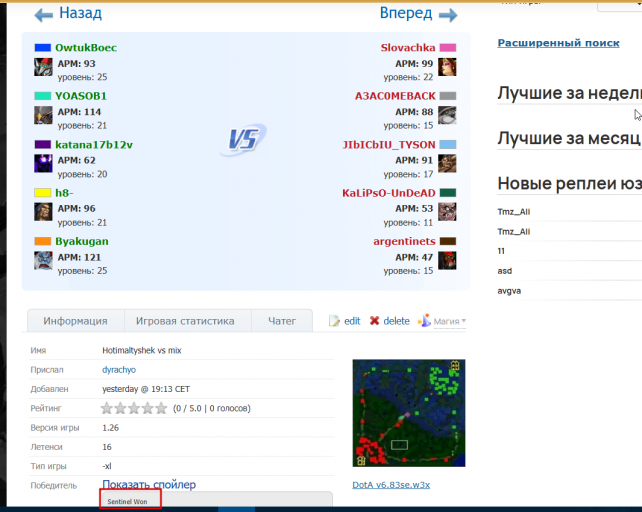Click OwtukBoec's blue color swatch

coord(43,48)
